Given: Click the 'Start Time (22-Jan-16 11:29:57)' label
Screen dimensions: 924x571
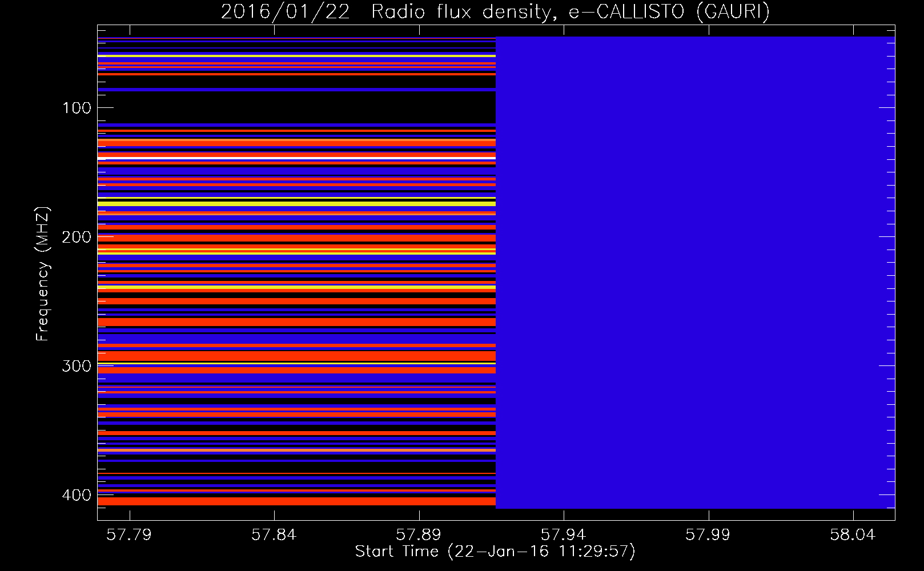Looking at the screenshot, I should click(495, 552).
